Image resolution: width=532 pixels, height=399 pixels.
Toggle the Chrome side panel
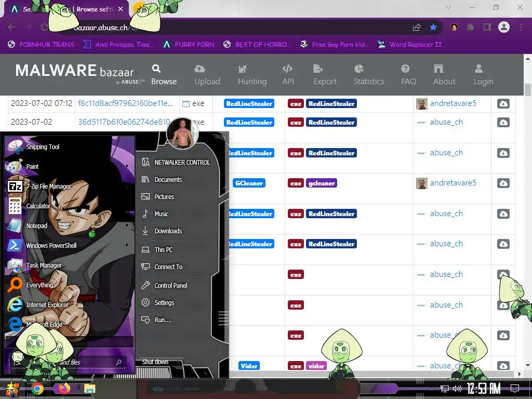coord(487,27)
